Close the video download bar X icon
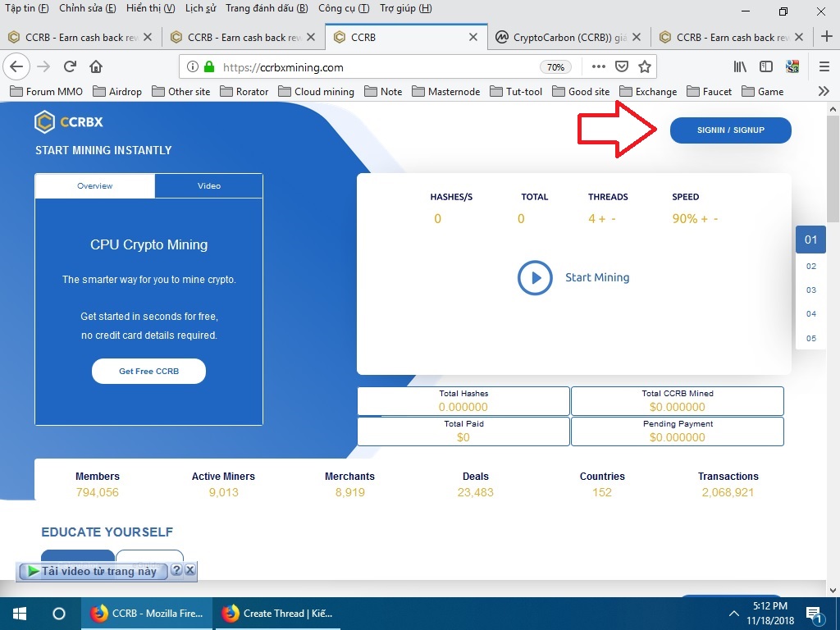This screenshot has width=840, height=630. [190, 570]
